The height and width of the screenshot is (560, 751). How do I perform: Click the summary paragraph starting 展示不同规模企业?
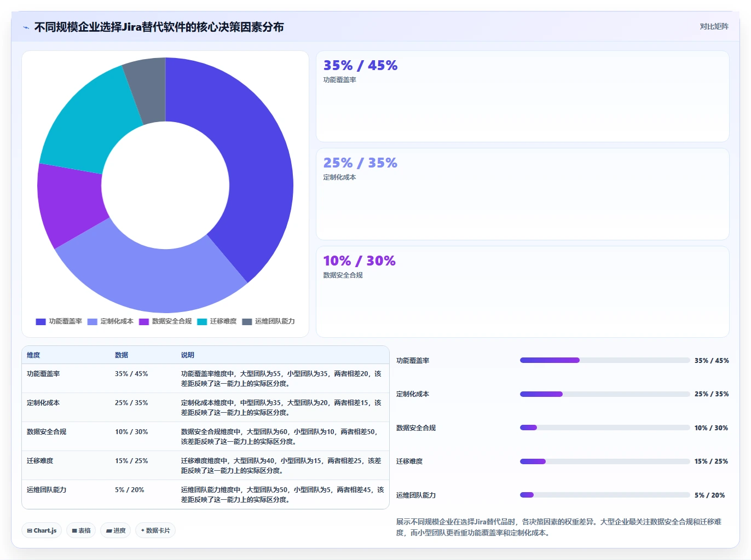559,527
